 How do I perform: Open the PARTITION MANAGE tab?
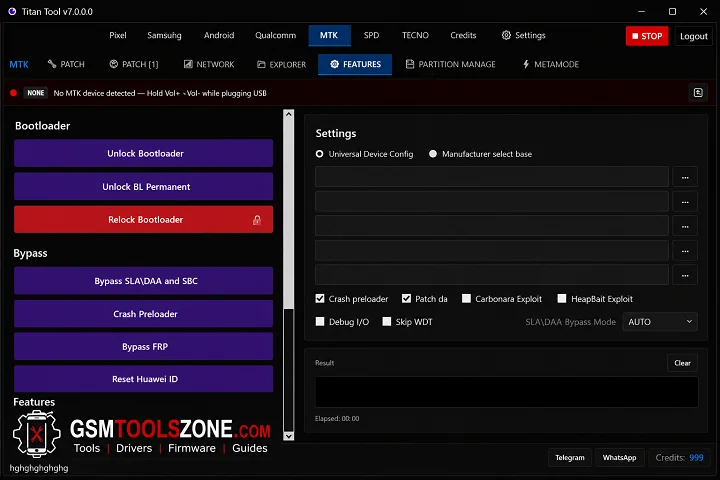pyautogui.click(x=450, y=64)
